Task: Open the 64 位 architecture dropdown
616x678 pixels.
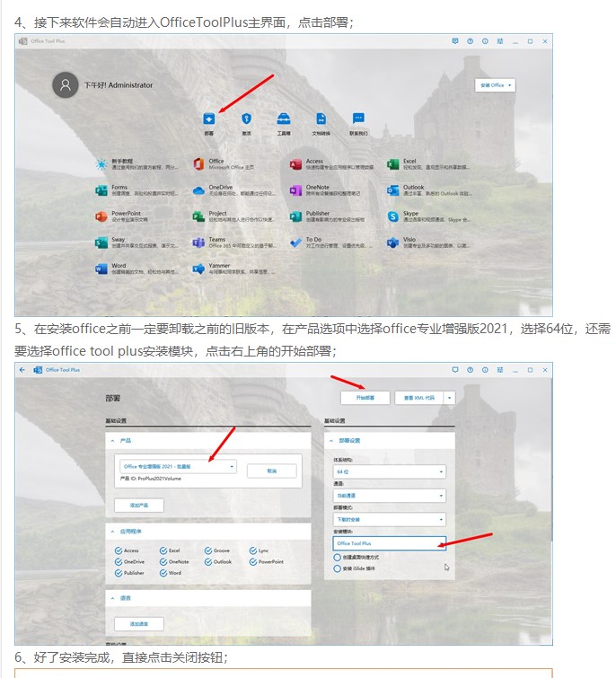Action: point(390,471)
